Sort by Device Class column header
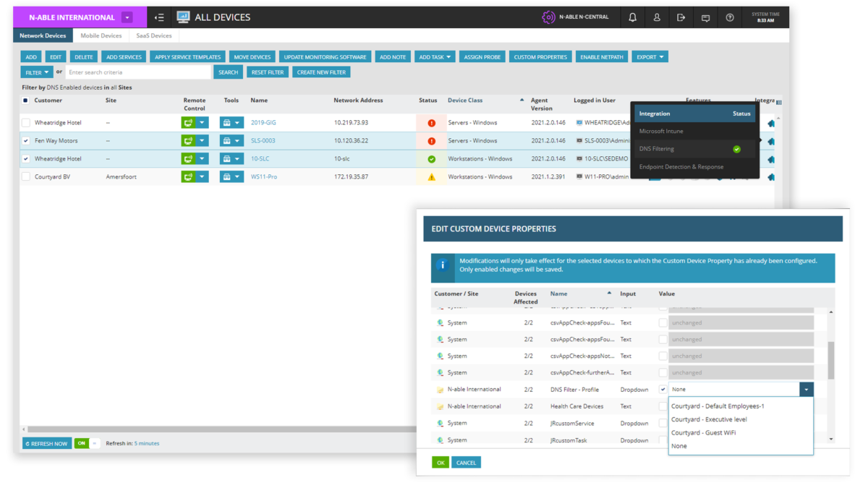Viewport: 868px width, 488px height. (465, 100)
